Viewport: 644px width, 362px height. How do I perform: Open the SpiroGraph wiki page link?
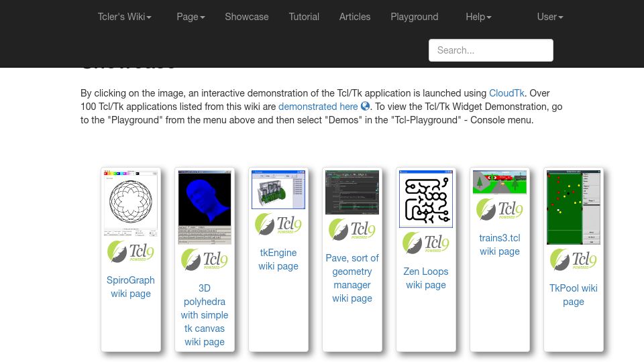[131, 287]
